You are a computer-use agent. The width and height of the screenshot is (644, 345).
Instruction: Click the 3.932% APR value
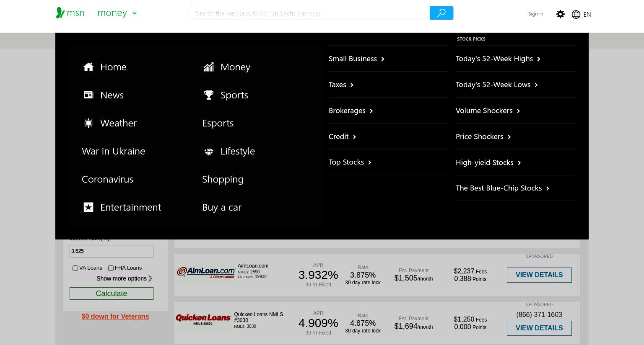click(318, 275)
